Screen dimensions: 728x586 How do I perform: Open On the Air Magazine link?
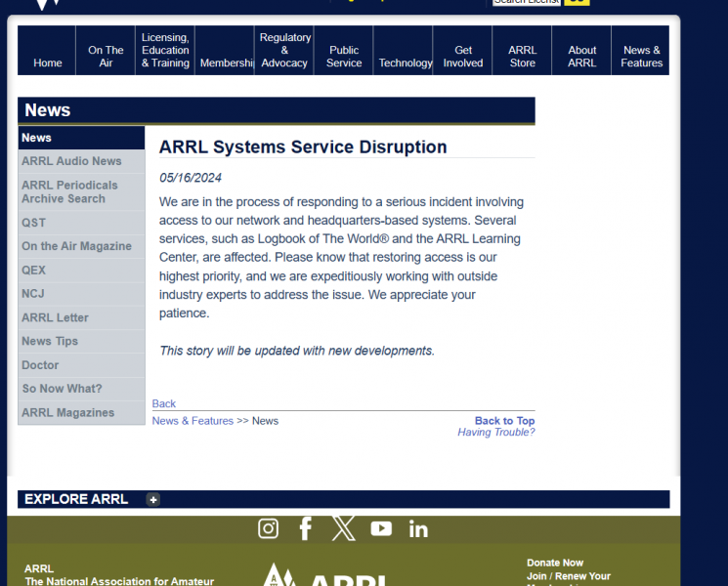[81, 246]
